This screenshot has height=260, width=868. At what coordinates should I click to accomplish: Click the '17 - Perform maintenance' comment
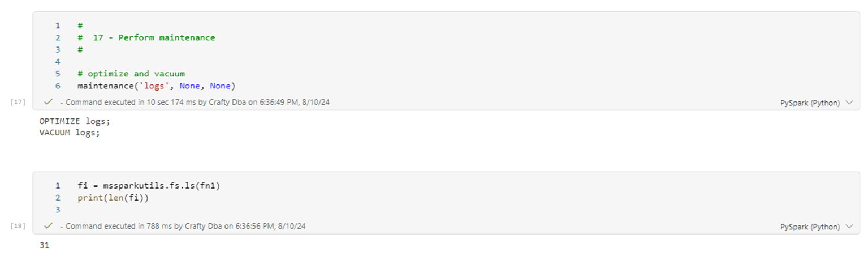tap(154, 37)
